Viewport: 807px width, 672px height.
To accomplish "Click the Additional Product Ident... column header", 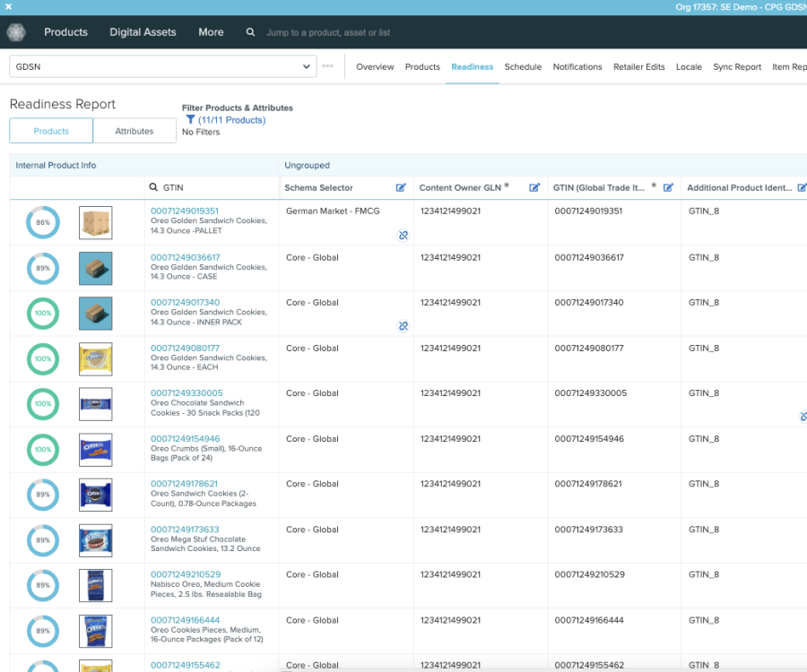I will tap(739, 187).
